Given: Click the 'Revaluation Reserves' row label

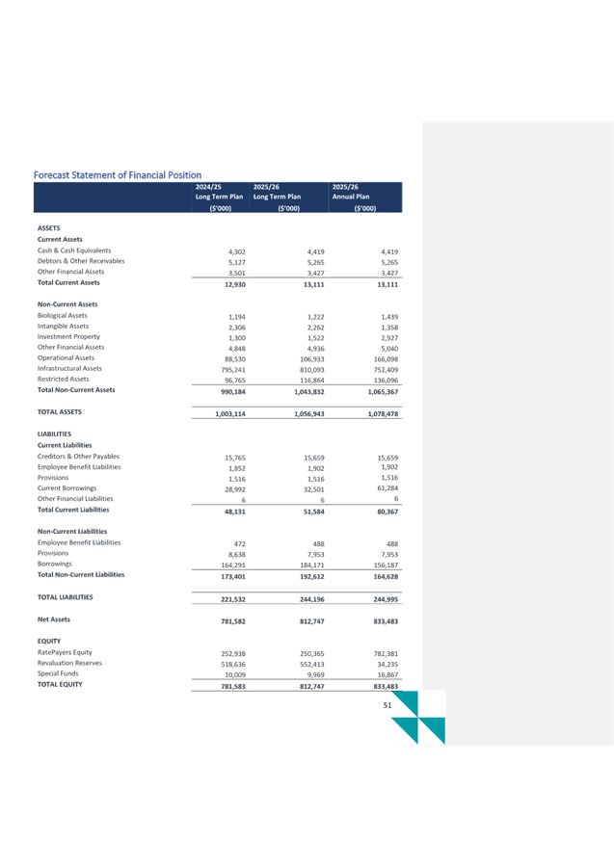Looking at the screenshot, I should click(x=69, y=663).
